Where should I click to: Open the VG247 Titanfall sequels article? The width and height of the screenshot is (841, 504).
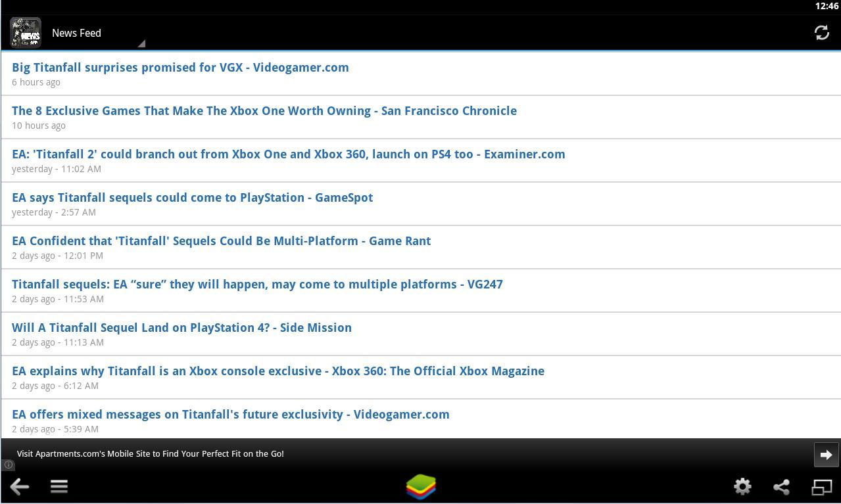pos(257,284)
